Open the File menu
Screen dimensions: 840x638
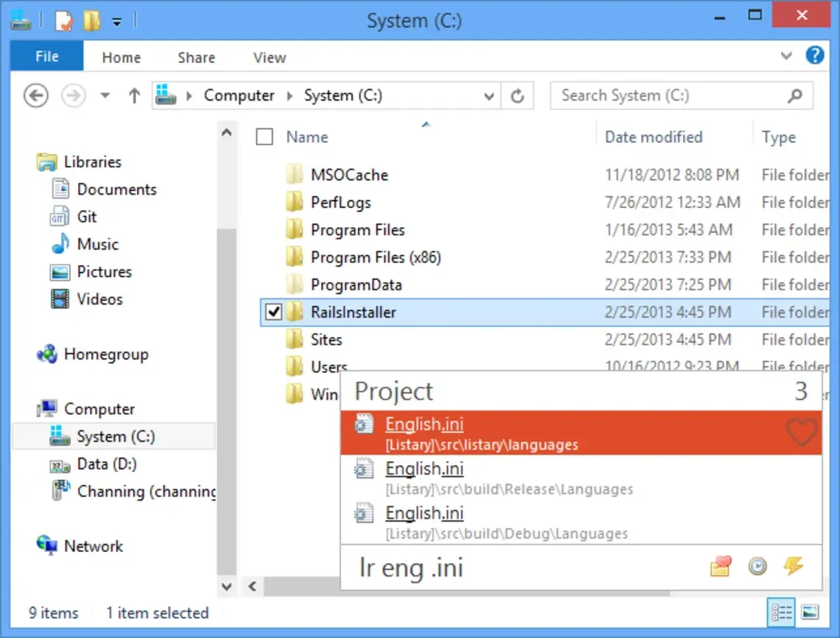[x=45, y=57]
